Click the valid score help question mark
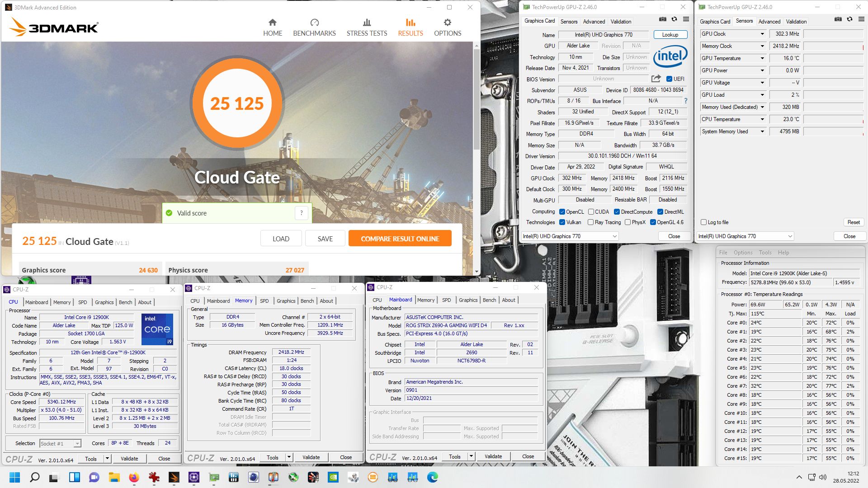Image resolution: width=868 pixels, height=488 pixels. click(302, 213)
